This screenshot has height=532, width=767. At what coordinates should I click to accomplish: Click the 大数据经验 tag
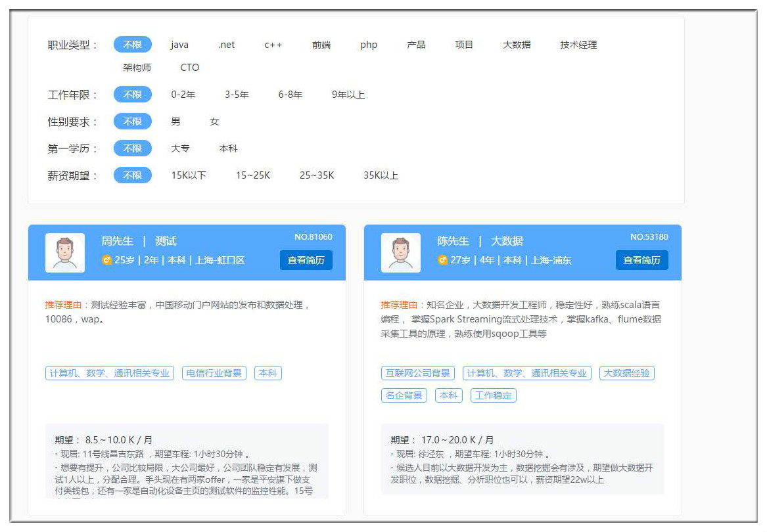coord(626,373)
